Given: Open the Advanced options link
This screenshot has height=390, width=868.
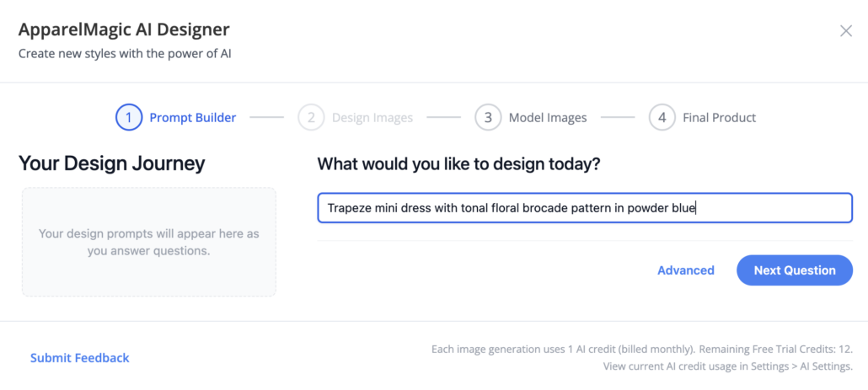Looking at the screenshot, I should pyautogui.click(x=685, y=270).
